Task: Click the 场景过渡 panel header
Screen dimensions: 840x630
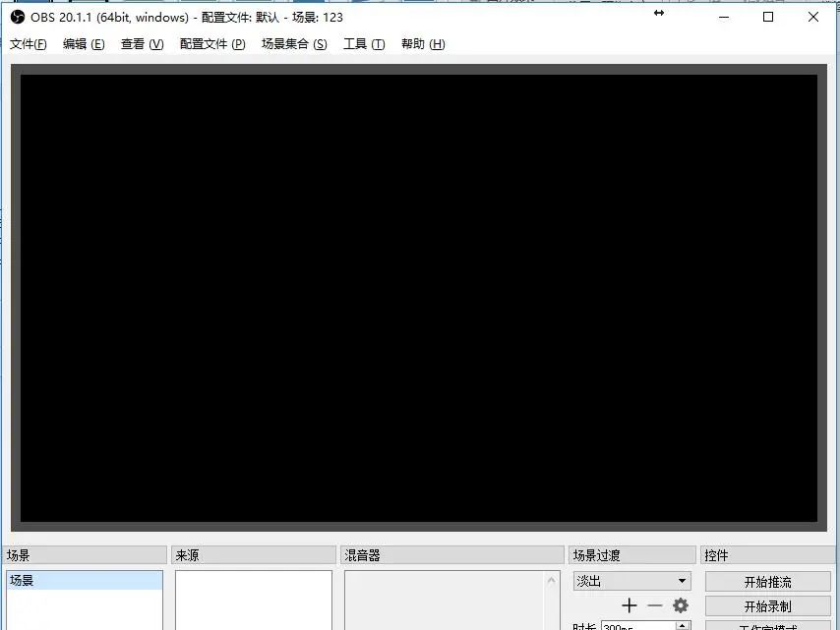Action: (x=632, y=555)
